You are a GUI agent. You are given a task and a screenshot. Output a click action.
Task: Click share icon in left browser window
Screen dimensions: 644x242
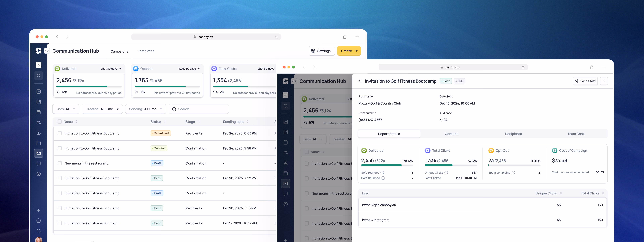(345, 37)
